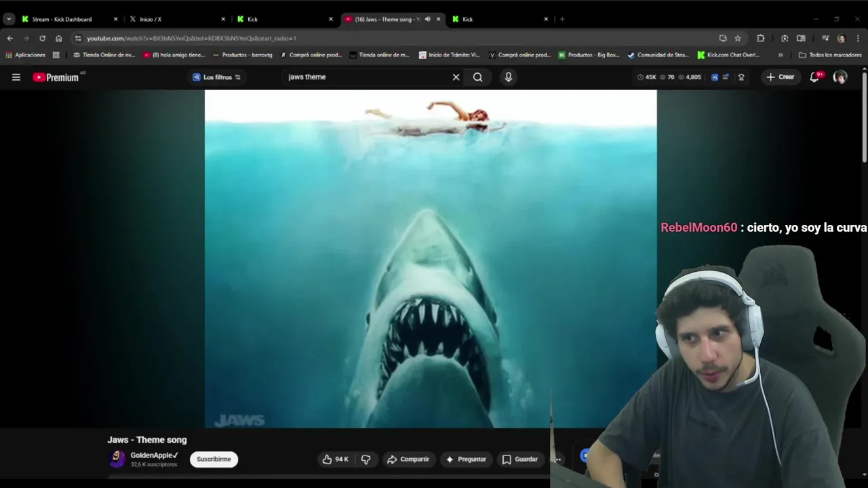
Task: Click the Suscribirme button
Action: click(x=214, y=460)
